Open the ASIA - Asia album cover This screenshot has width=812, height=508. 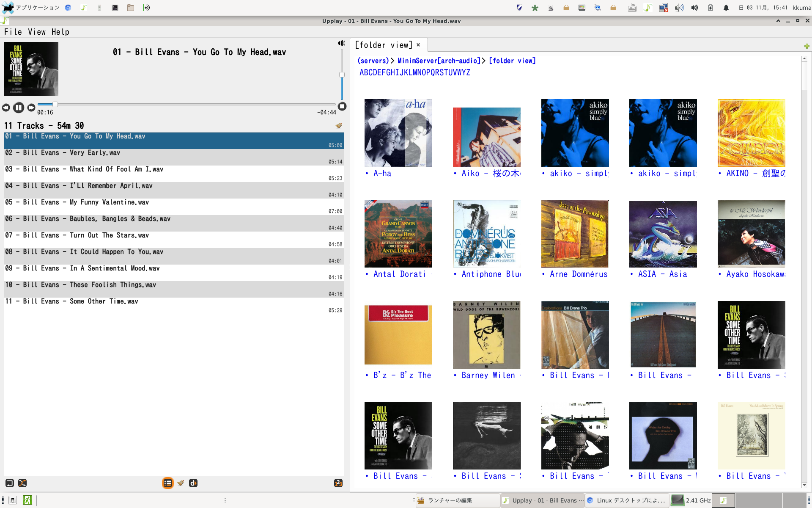[x=663, y=234]
